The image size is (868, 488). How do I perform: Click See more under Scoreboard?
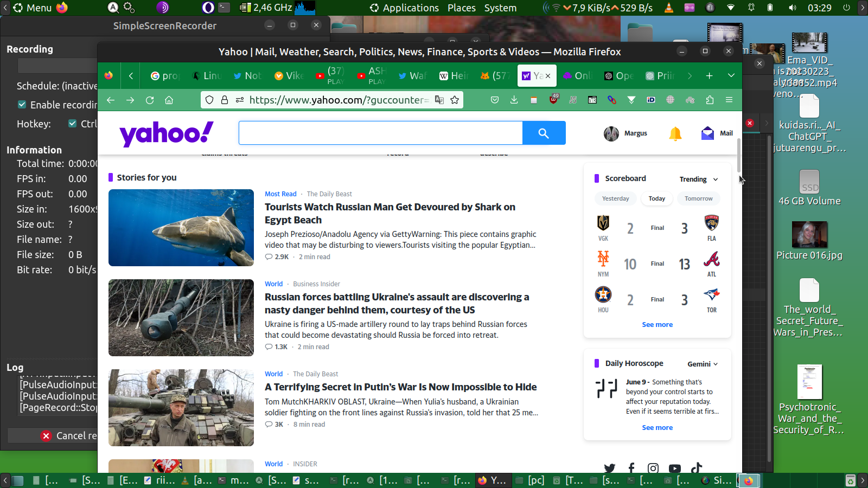(657, 325)
